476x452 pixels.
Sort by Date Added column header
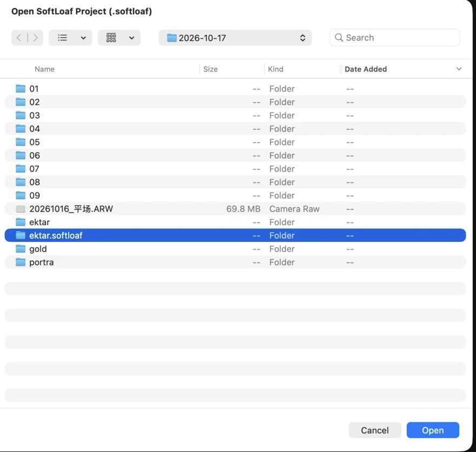pos(366,69)
